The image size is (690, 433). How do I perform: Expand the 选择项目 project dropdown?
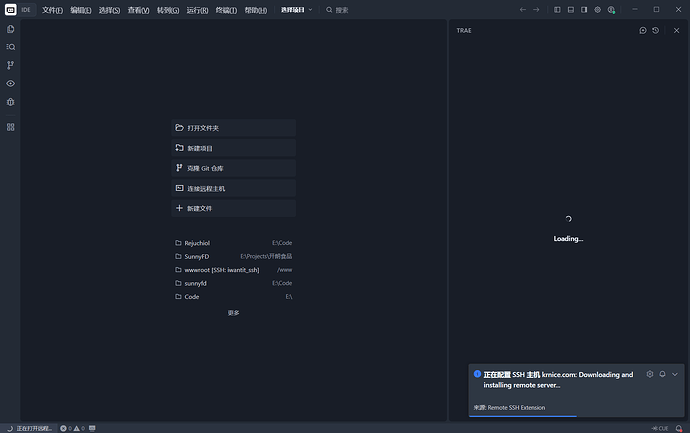coord(297,10)
